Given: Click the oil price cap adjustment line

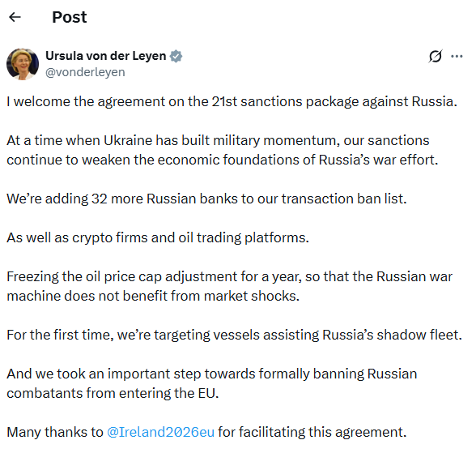Looking at the screenshot, I should [x=230, y=276].
